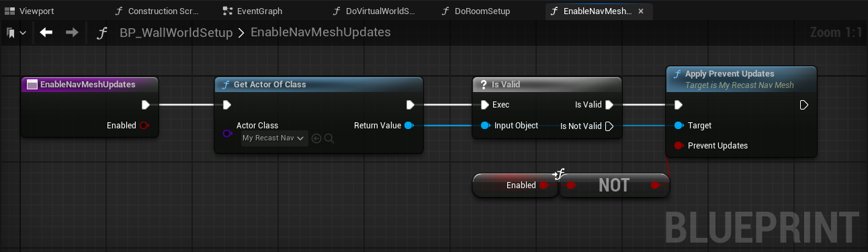Click the Exec input pin on Is Valid
Image resolution: width=868 pixels, height=252 pixels.
[x=485, y=105]
